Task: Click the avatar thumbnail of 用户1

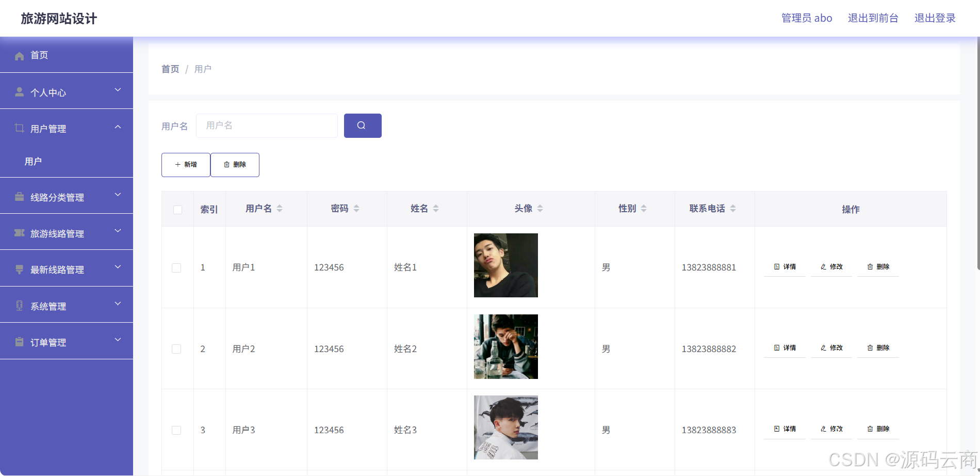Action: (x=506, y=265)
